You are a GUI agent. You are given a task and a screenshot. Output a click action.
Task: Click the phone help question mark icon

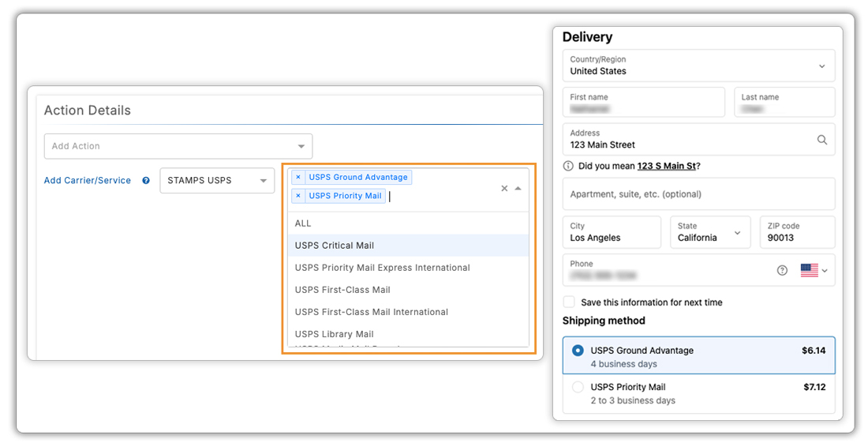[782, 270]
